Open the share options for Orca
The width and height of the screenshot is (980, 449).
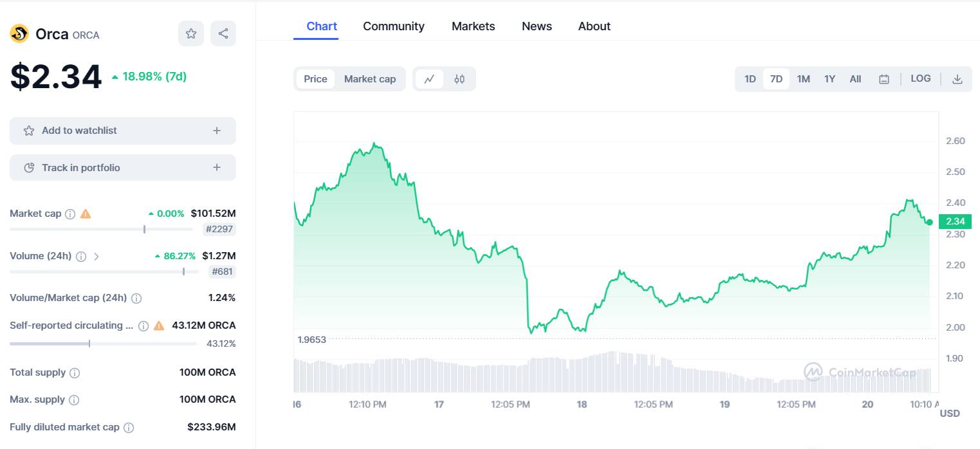[223, 33]
